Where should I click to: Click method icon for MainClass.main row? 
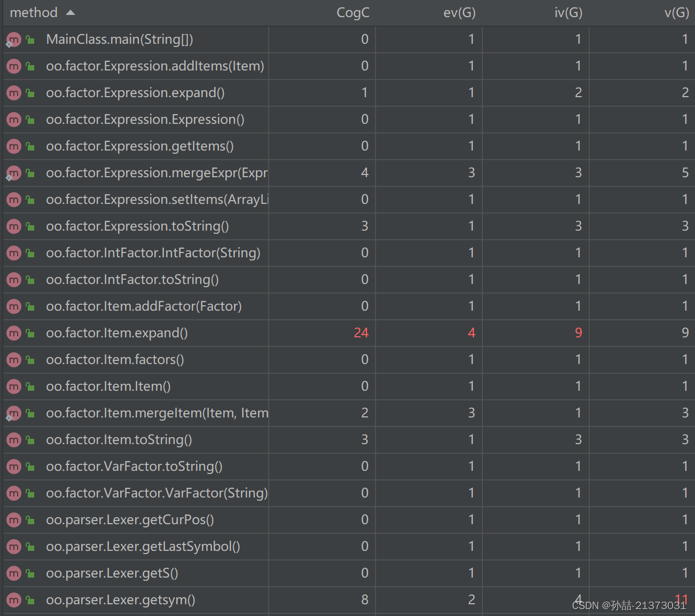[x=14, y=40]
